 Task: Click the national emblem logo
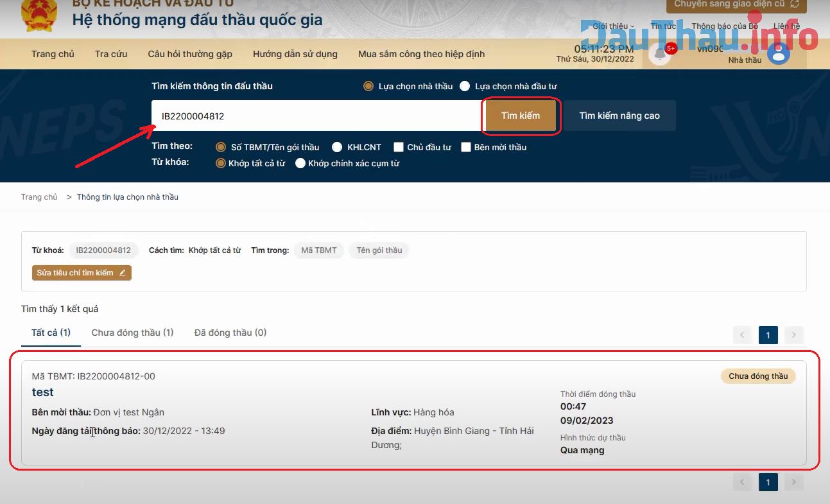[39, 15]
